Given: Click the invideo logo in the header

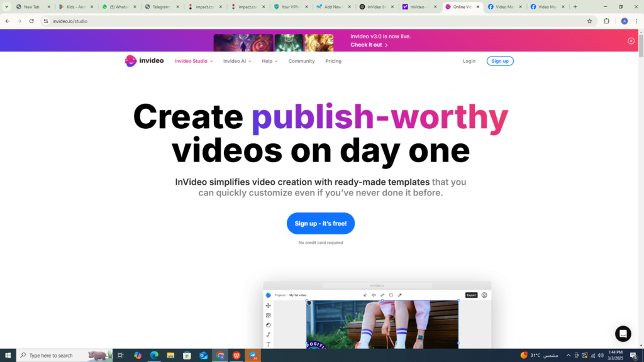Looking at the screenshot, I should [144, 61].
